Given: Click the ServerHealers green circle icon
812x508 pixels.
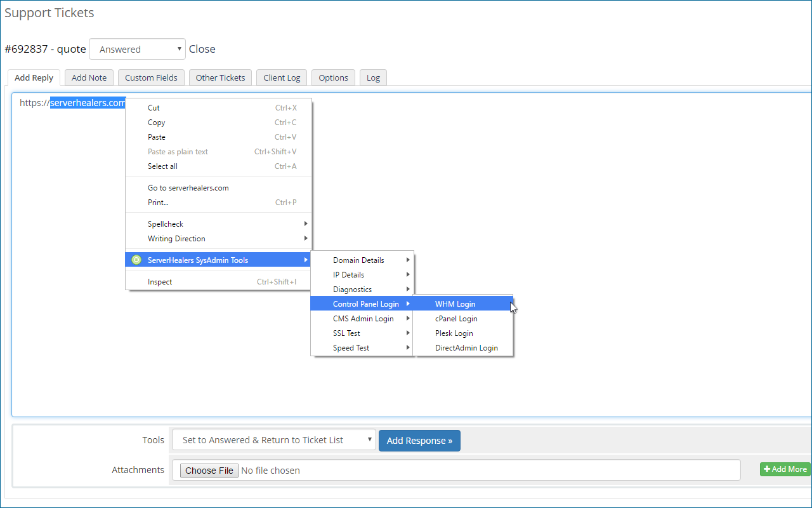Looking at the screenshot, I should 136,260.
